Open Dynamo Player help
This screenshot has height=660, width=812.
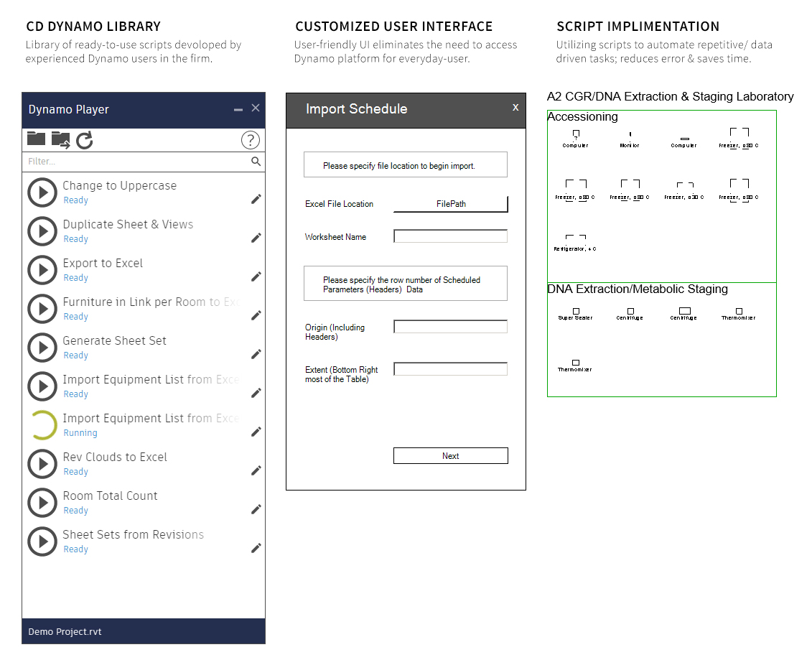(x=250, y=140)
